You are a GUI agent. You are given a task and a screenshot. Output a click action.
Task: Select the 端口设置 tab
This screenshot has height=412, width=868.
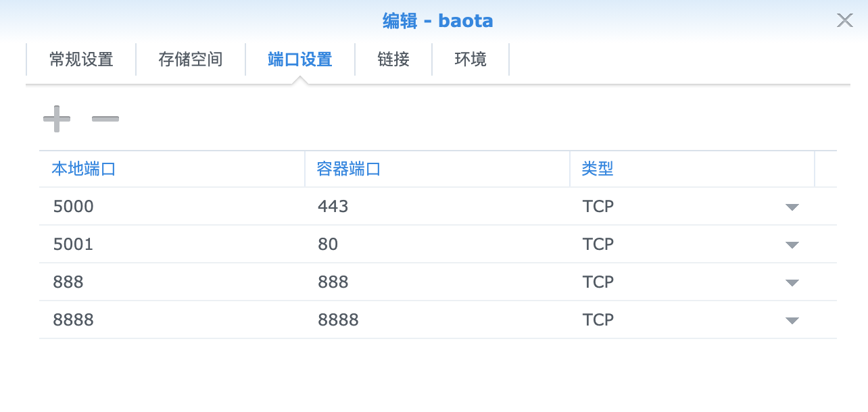[x=300, y=59]
